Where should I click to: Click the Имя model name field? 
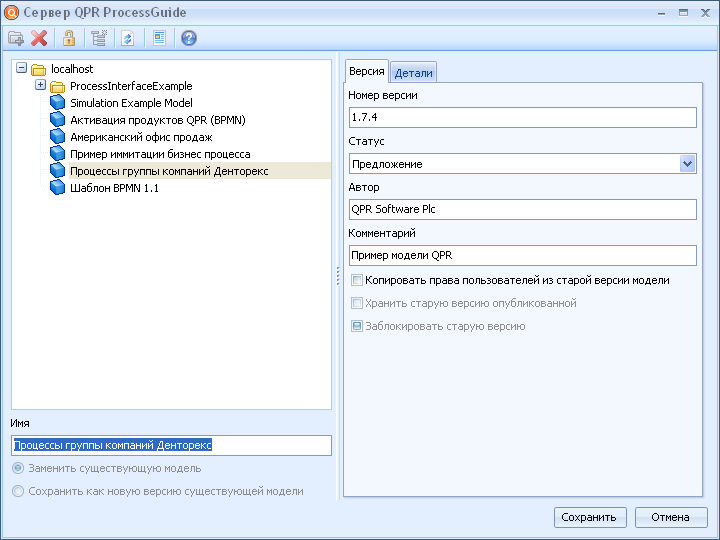coord(171,445)
